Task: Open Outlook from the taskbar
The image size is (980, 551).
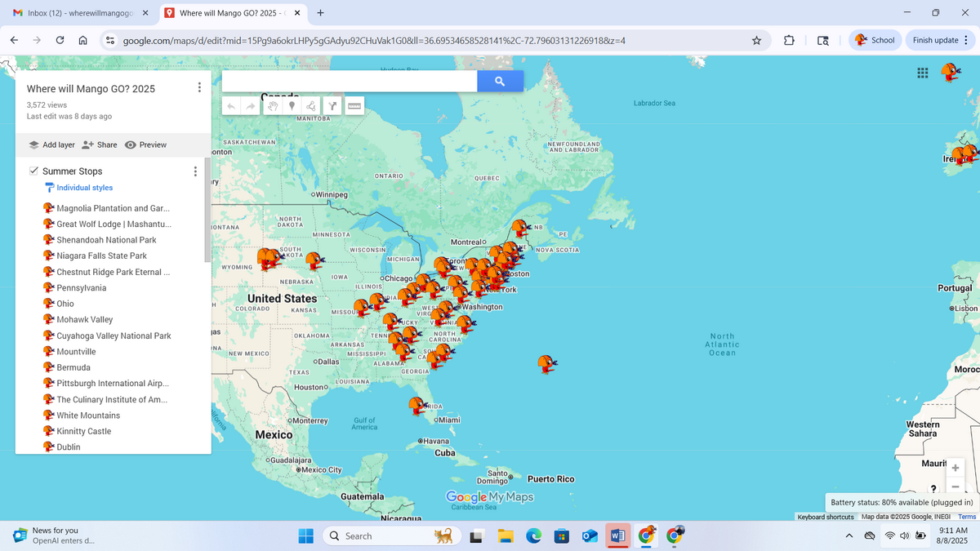Action: (590, 536)
